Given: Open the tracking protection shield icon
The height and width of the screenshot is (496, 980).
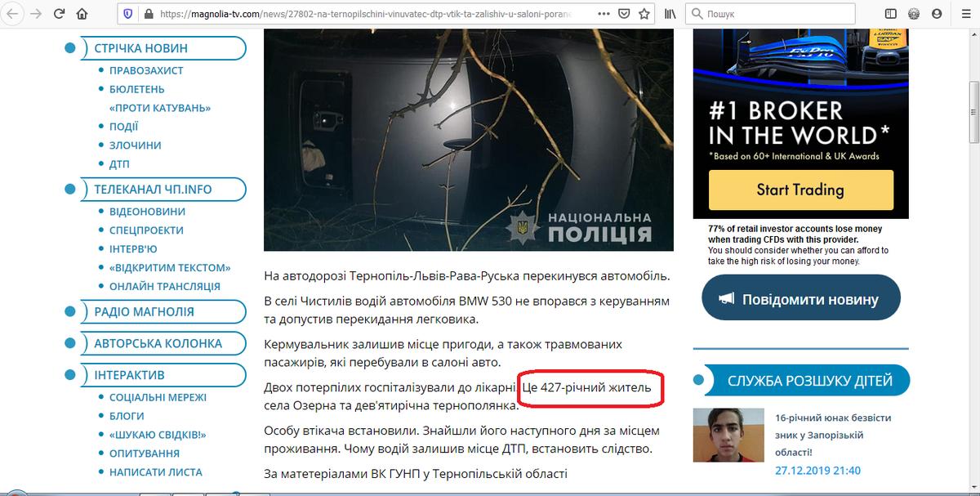Looking at the screenshot, I should pos(128,14).
